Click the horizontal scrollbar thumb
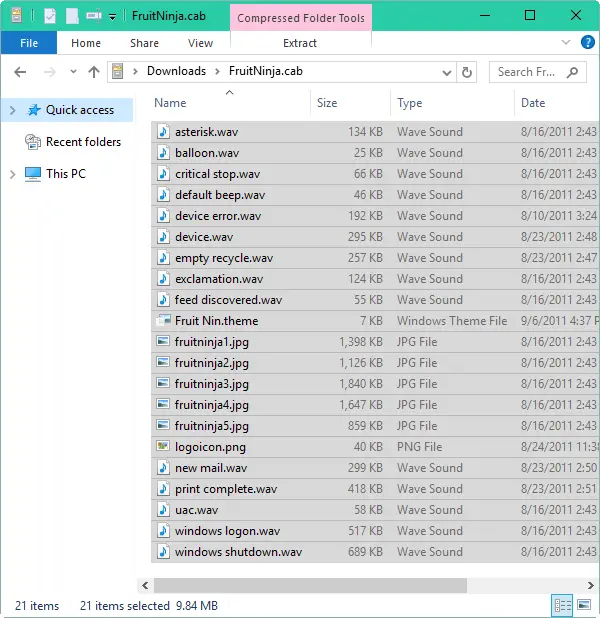Image resolution: width=600 pixels, height=618 pixels. pyautogui.click(x=310, y=586)
